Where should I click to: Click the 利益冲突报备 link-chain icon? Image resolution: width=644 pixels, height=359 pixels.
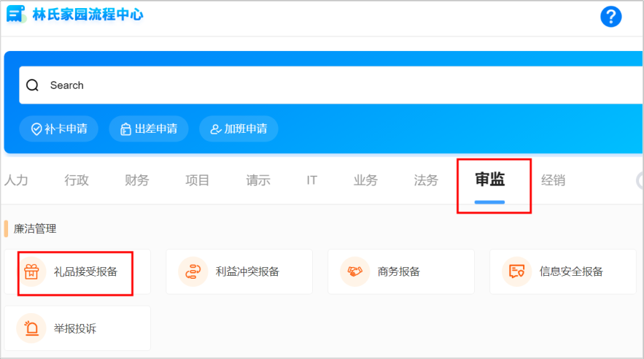point(193,271)
